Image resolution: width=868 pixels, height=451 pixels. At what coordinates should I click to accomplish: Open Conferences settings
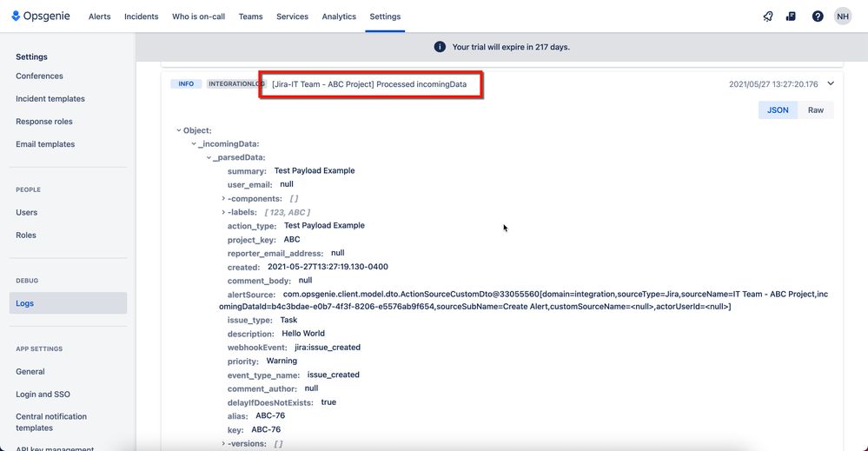pos(39,76)
